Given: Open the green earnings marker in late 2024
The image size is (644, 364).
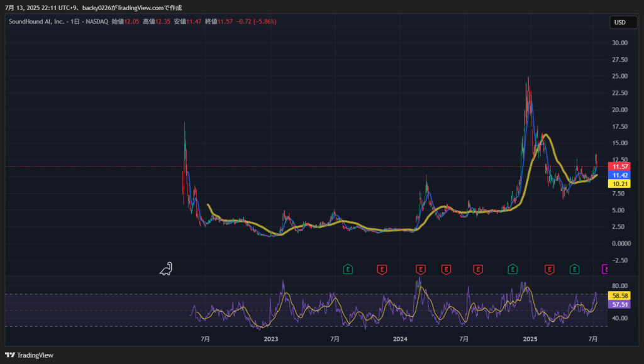Looking at the screenshot, I should 513,269.
